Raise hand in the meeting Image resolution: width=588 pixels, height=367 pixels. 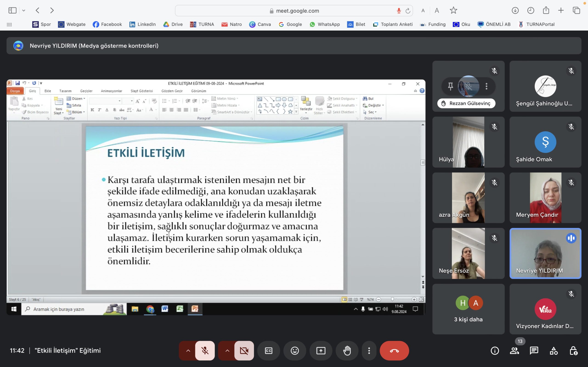click(347, 350)
